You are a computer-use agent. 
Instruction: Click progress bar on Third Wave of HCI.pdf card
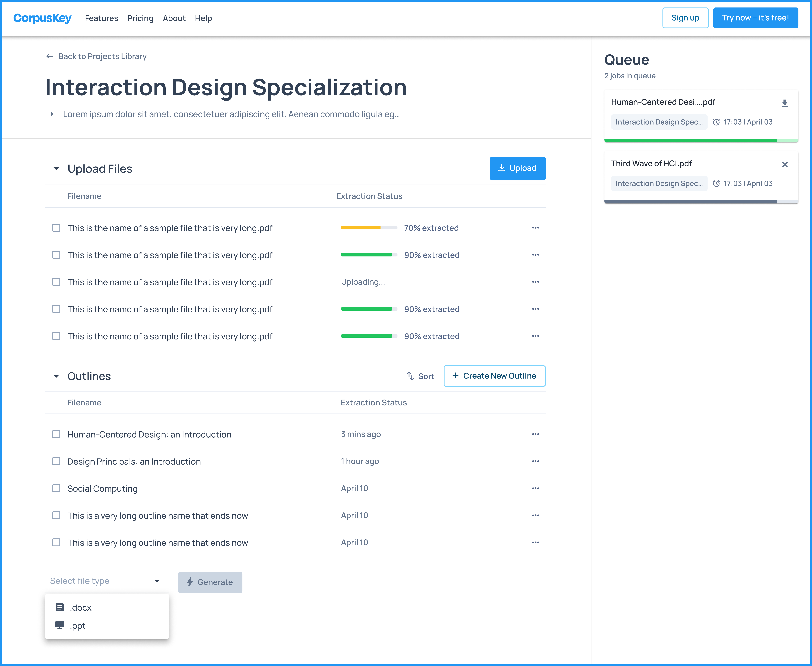tap(701, 202)
